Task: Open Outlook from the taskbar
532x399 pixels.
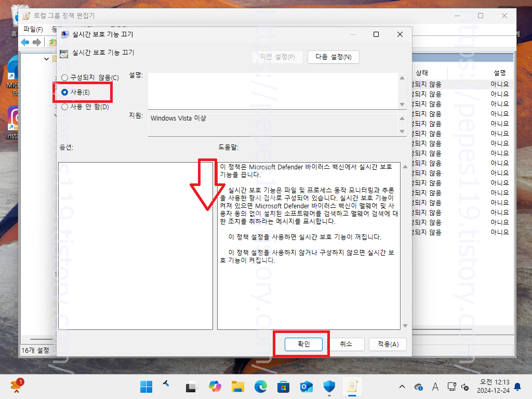Action: coord(306,387)
